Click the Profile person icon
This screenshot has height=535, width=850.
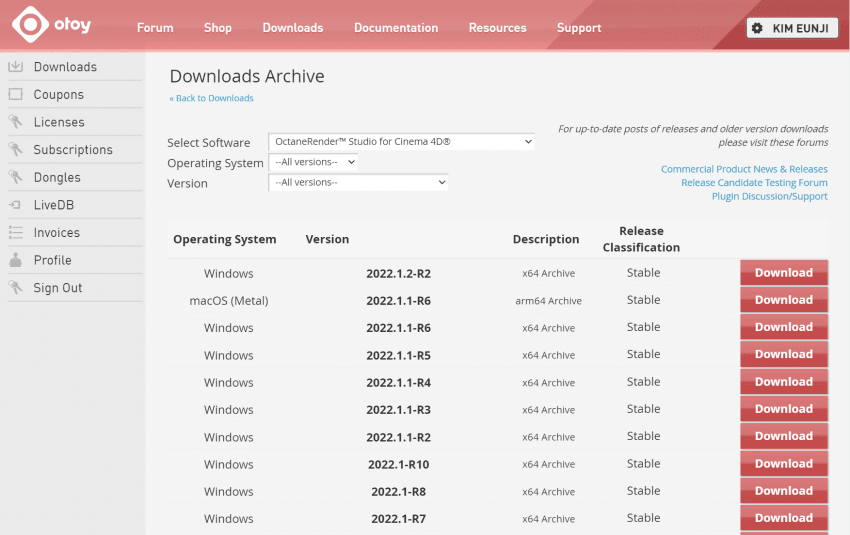click(x=16, y=260)
